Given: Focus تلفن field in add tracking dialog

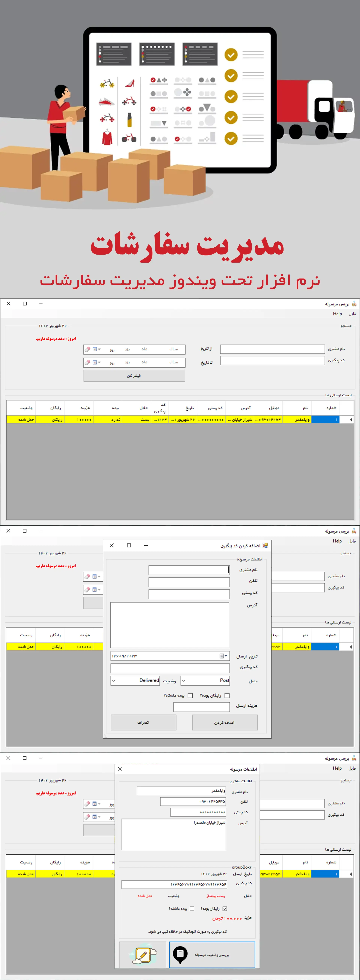Looking at the screenshot, I should coord(189,582).
